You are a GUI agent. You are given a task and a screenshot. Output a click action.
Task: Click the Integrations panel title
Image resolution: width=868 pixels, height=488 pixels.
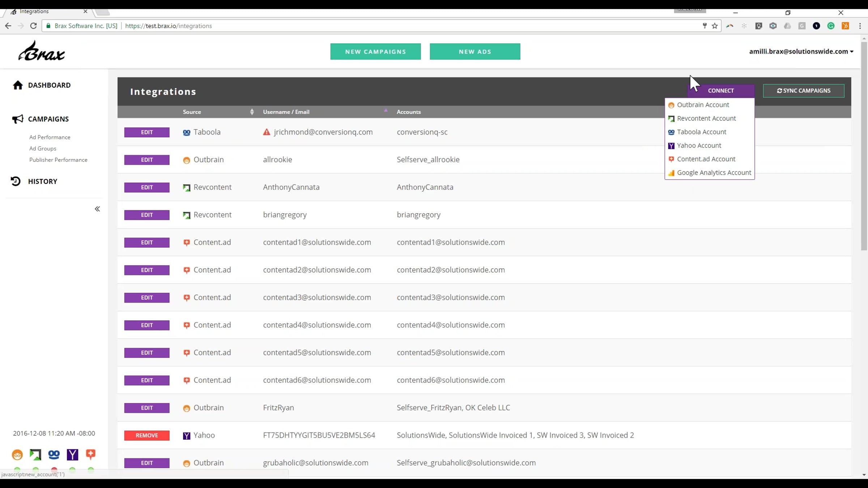[x=163, y=92]
